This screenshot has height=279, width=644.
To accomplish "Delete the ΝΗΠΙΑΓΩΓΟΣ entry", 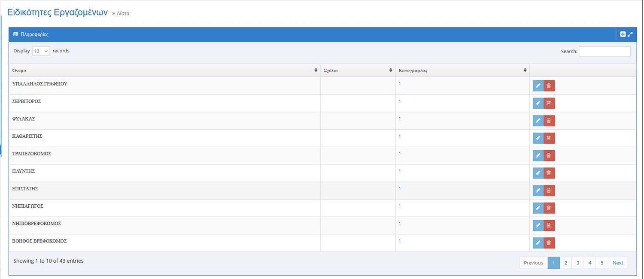I will pos(549,208).
